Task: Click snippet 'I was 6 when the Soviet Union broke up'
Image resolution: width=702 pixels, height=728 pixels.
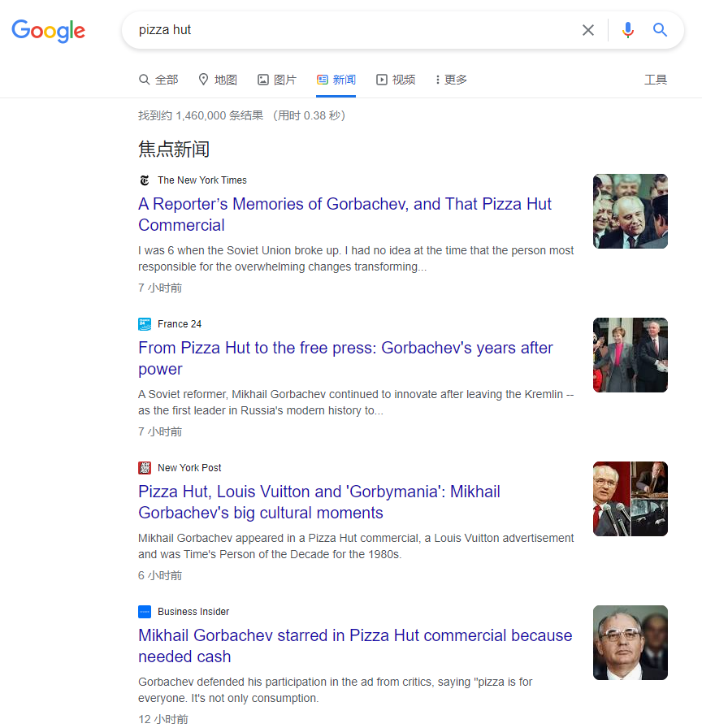Action: (356, 258)
